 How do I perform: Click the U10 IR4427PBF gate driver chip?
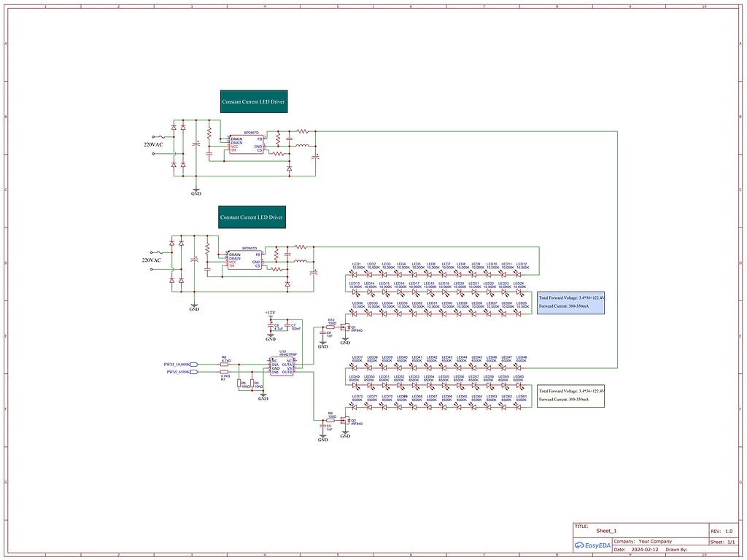pos(282,367)
